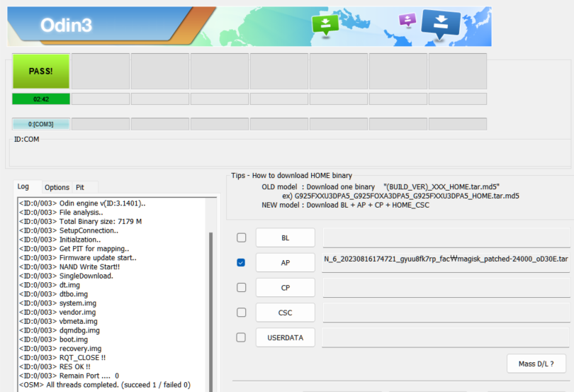Click the 'RES OK !!' log line
This screenshot has width=574, height=392.
(x=55, y=366)
